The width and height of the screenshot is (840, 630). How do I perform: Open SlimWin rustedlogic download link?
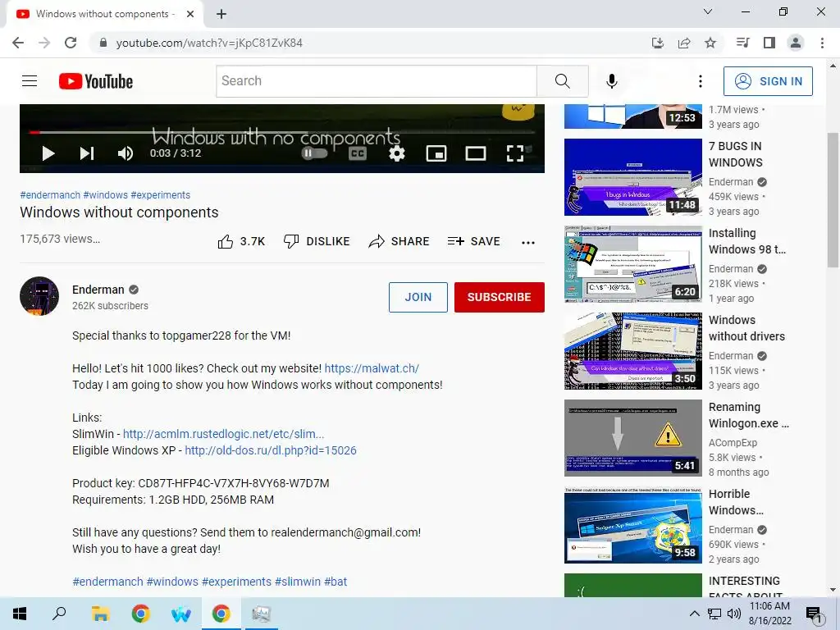(223, 434)
